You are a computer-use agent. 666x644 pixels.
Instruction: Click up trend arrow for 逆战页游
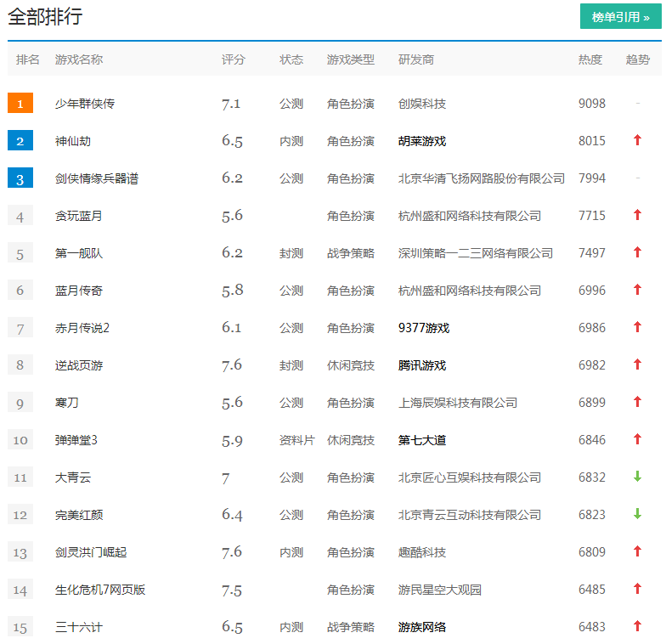pyautogui.click(x=637, y=364)
